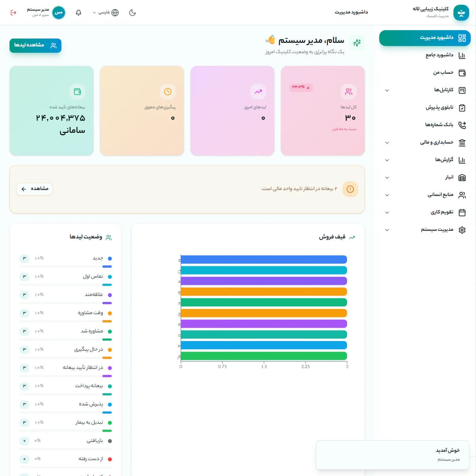The width and height of the screenshot is (476, 476).
Task: Open کارتابل‌ها menu item
Action: click(425, 90)
